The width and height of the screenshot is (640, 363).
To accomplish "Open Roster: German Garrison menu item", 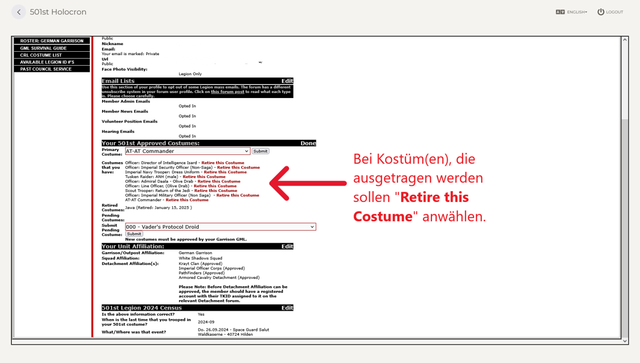I will coord(52,41).
